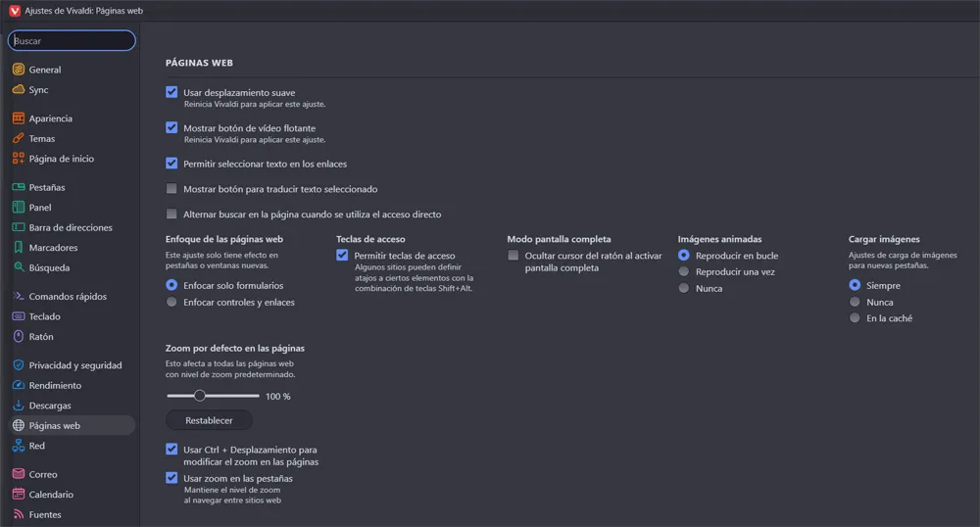
Task: Select the Descargas download icon
Action: tap(19, 406)
